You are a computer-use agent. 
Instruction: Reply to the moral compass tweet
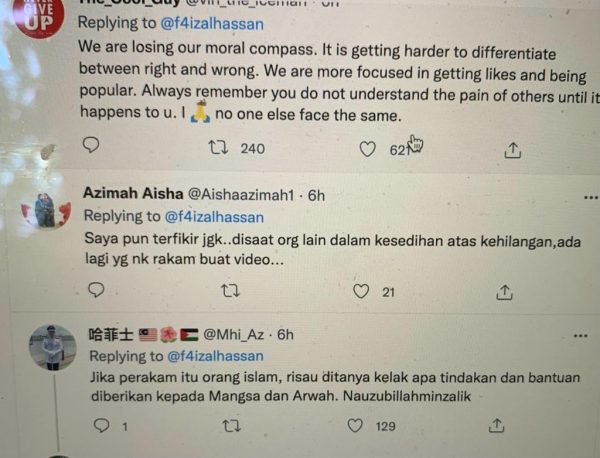pos(91,147)
